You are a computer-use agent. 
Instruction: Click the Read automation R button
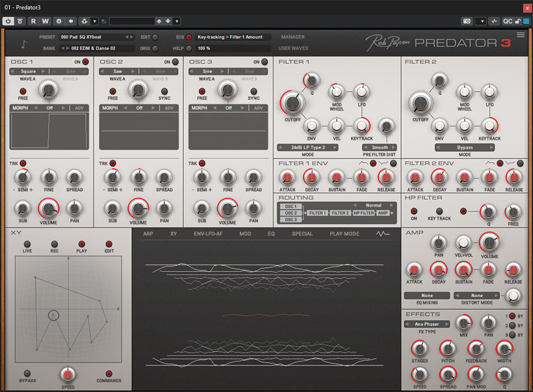(x=33, y=21)
